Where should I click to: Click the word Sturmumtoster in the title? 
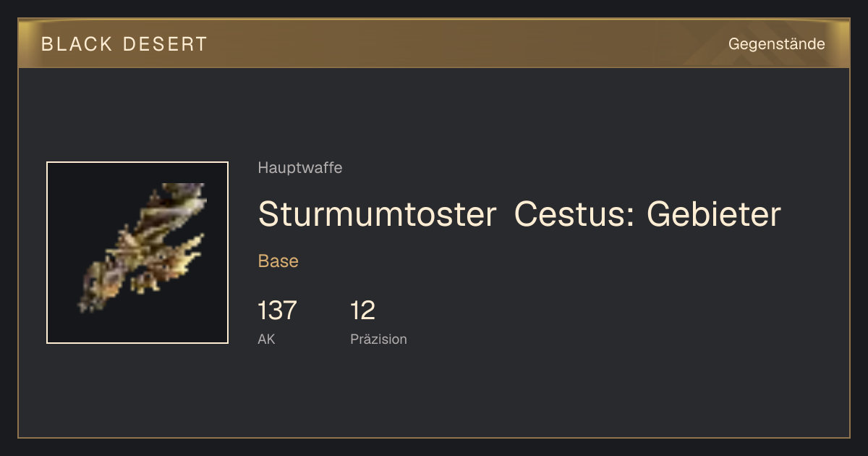[x=378, y=214]
